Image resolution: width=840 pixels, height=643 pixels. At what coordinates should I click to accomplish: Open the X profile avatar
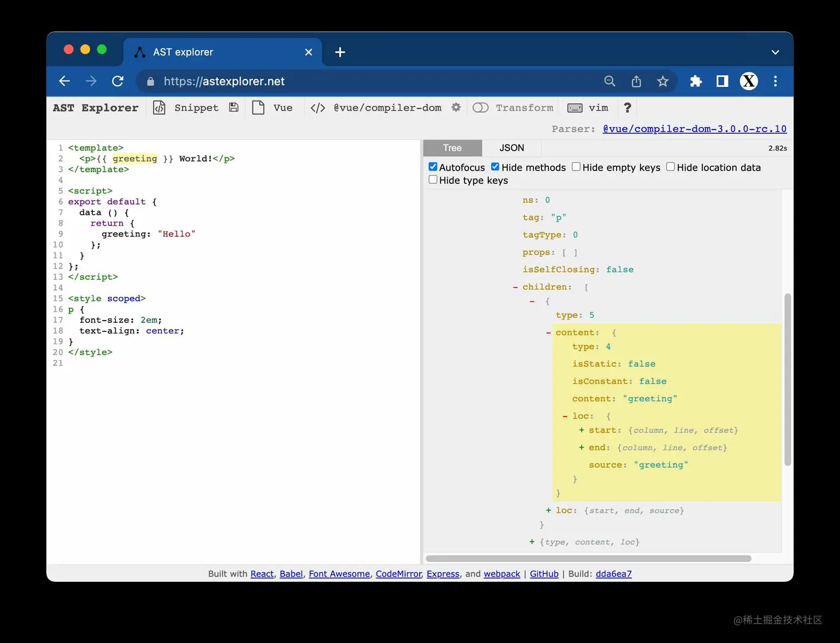pyautogui.click(x=749, y=81)
